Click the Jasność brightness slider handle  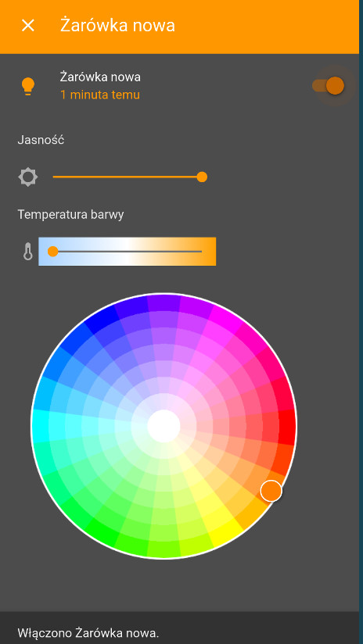click(202, 177)
